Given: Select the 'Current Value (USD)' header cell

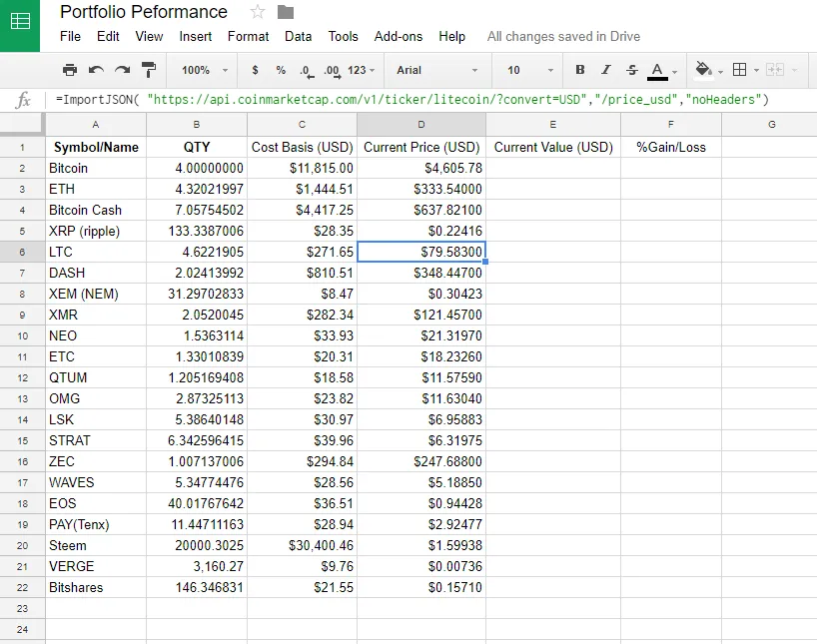Looking at the screenshot, I should pos(553,148).
